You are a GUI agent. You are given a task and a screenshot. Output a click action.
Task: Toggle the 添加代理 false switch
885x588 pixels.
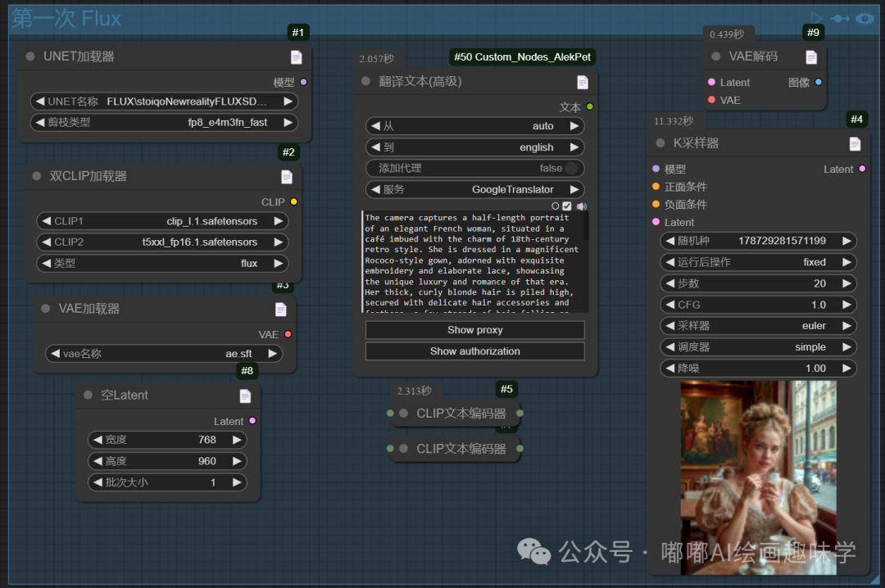point(474,168)
